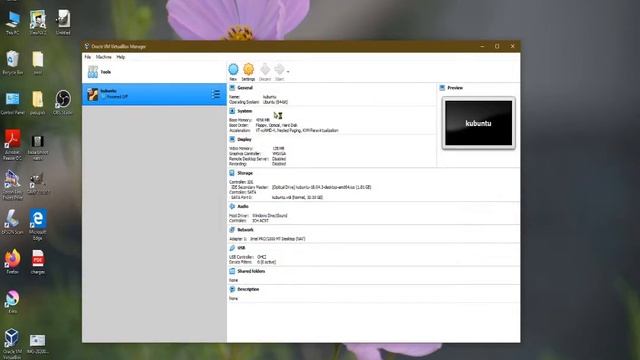
Task: Select EPSON Scan desktop icon
Action: click(12, 222)
